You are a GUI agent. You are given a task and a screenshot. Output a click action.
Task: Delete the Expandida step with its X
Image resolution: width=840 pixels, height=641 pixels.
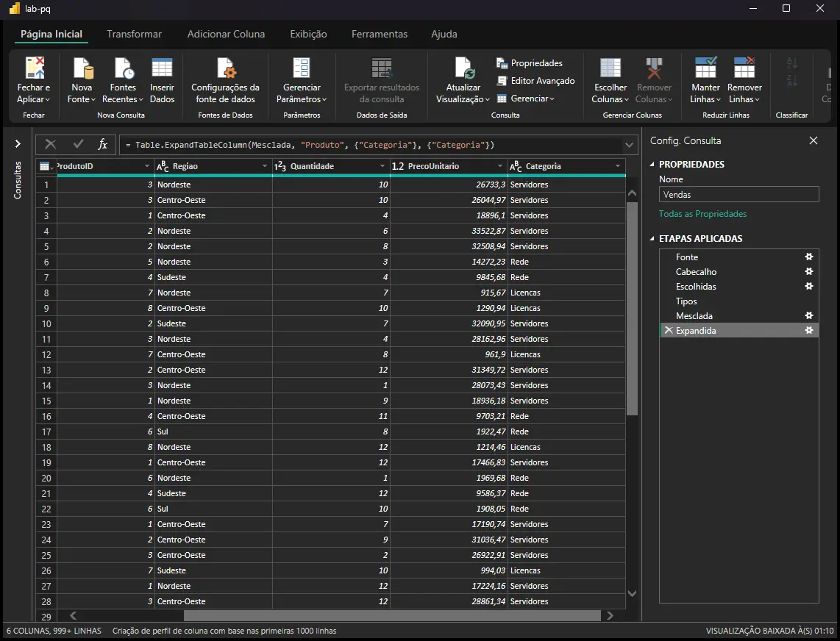[x=668, y=330]
